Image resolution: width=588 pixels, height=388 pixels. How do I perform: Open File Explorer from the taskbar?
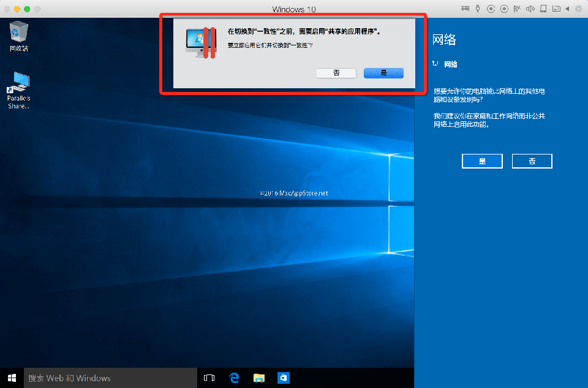258,378
